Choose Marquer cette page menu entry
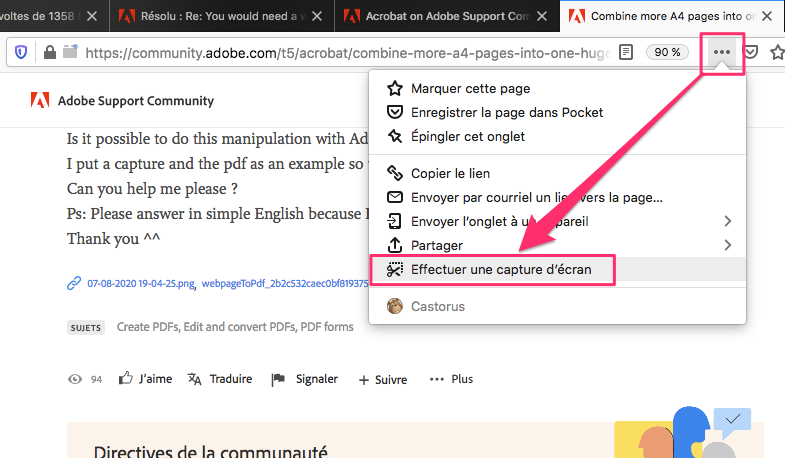Screen dimensions: 785x458 coord(470,88)
